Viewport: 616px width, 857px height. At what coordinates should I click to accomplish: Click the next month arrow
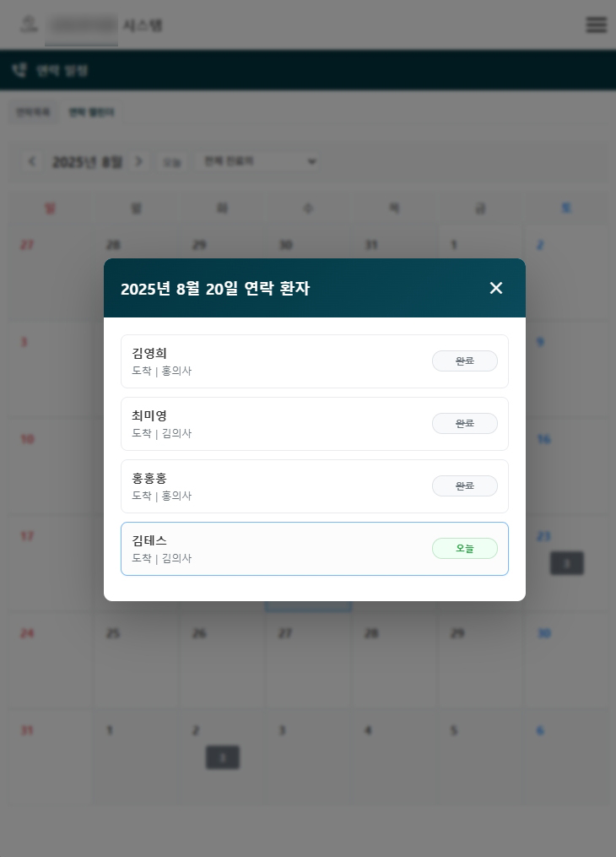click(x=139, y=161)
